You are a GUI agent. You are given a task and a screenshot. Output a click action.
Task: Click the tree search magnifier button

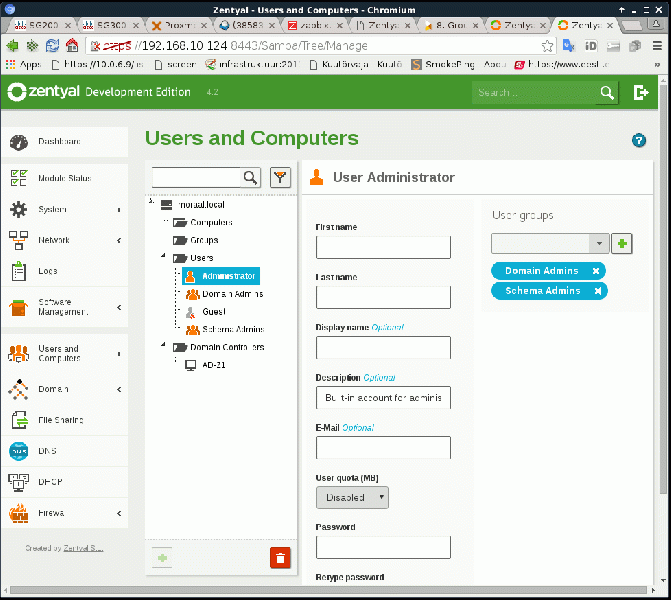tap(251, 177)
